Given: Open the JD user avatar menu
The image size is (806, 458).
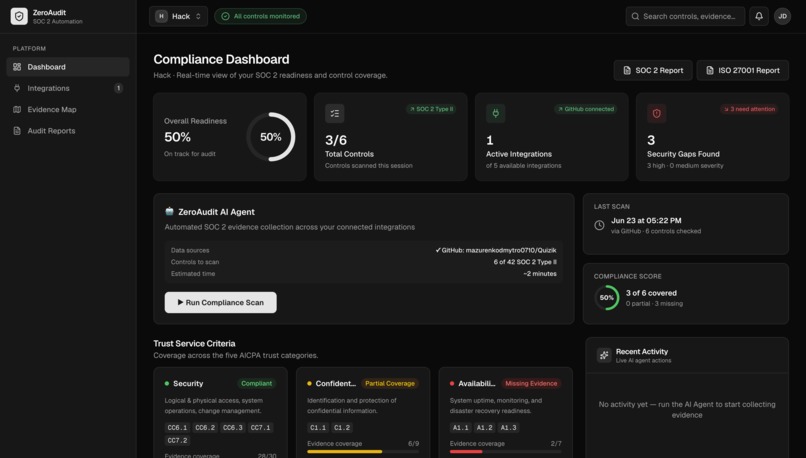Looking at the screenshot, I should pyautogui.click(x=782, y=16).
